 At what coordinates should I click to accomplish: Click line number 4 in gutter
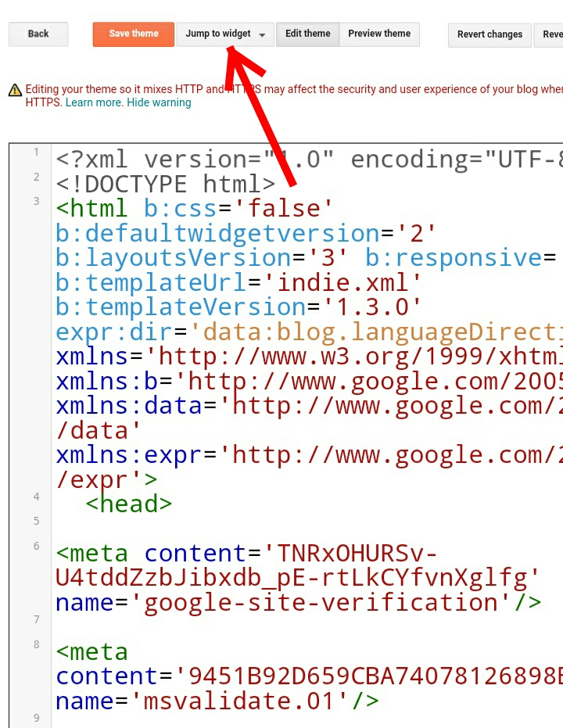tap(36, 497)
